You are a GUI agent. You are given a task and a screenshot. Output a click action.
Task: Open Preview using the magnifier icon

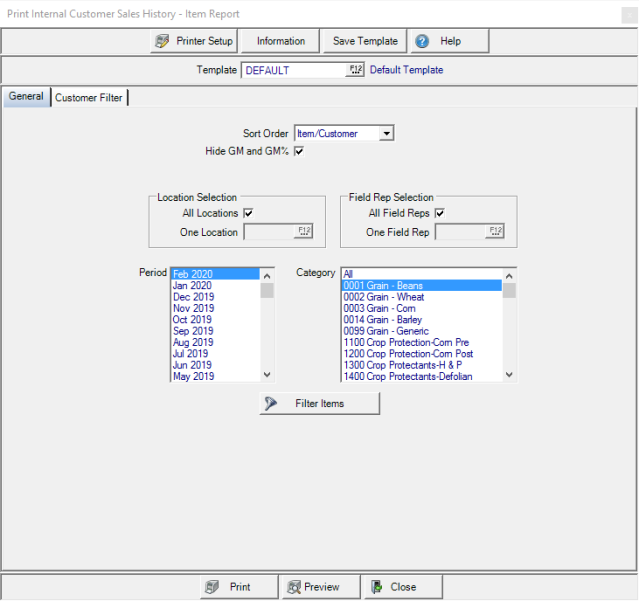coord(293,587)
